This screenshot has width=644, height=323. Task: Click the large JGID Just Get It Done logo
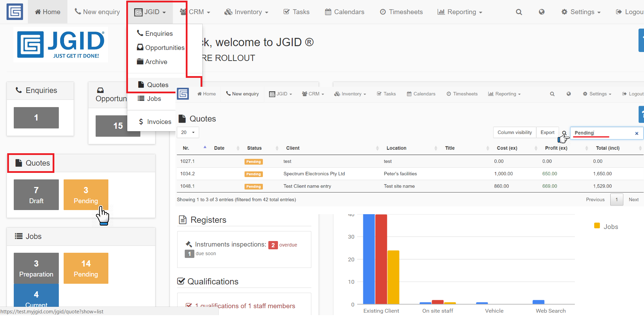pos(61,45)
